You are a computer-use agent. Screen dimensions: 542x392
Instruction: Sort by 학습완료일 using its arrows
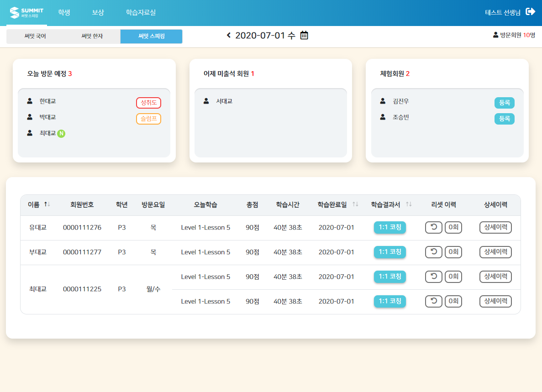(x=355, y=204)
